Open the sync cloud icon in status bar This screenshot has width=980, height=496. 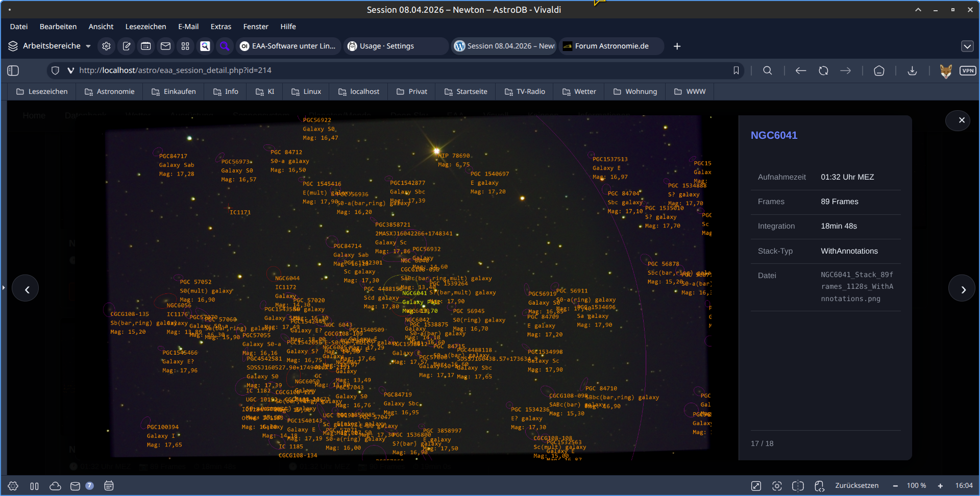55,486
